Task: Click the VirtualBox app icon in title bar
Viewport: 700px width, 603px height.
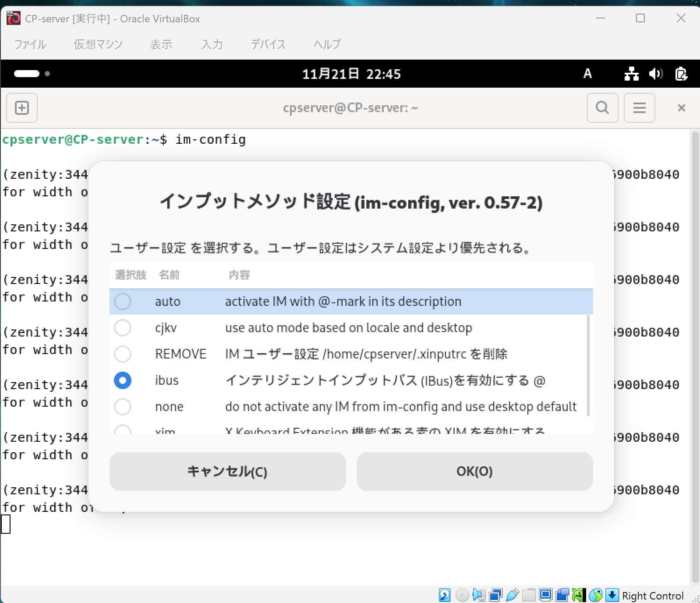Action: pyautogui.click(x=13, y=18)
